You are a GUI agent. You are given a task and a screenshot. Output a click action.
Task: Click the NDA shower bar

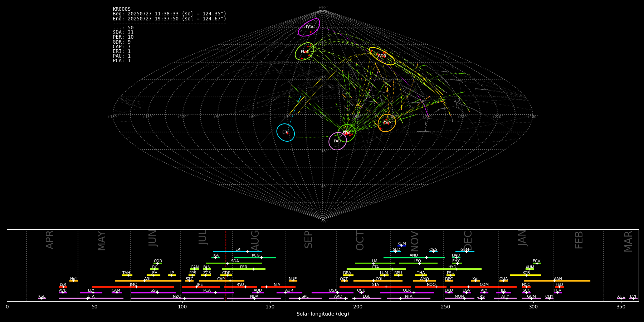point(254,298)
